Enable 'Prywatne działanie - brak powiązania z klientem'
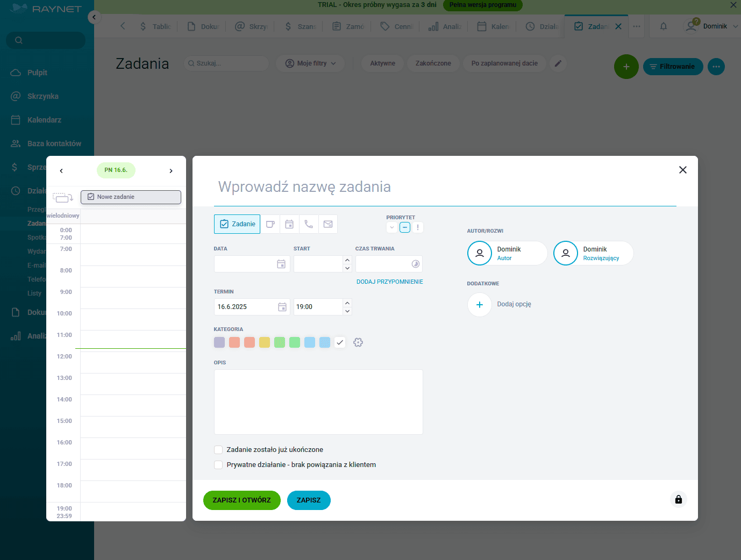Image resolution: width=741 pixels, height=560 pixels. (x=218, y=464)
